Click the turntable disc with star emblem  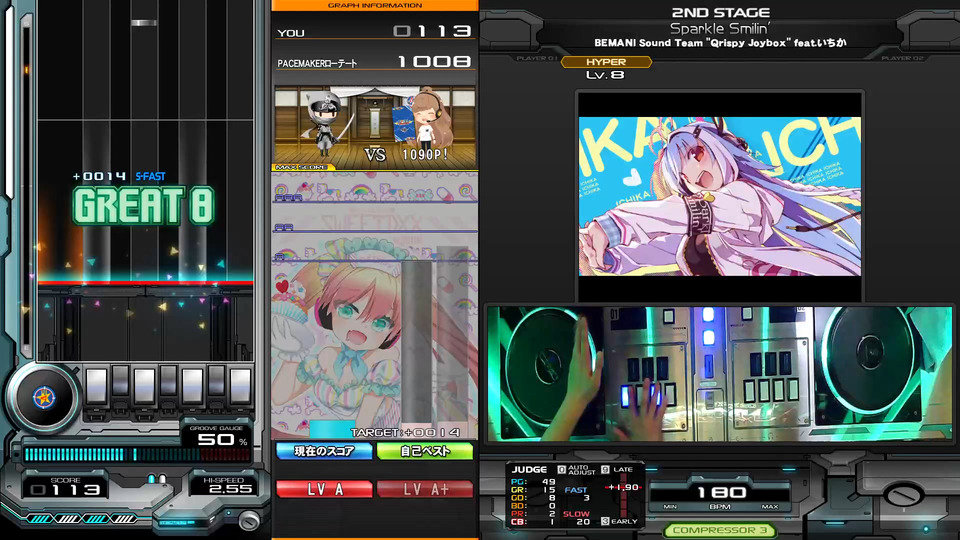[43, 397]
